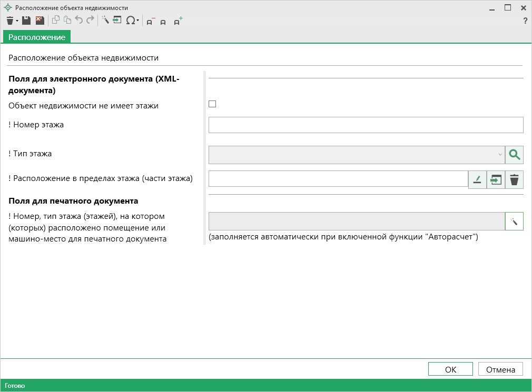532x392 pixels.
Task: Click the wand button beside the print document field
Action: (514, 222)
